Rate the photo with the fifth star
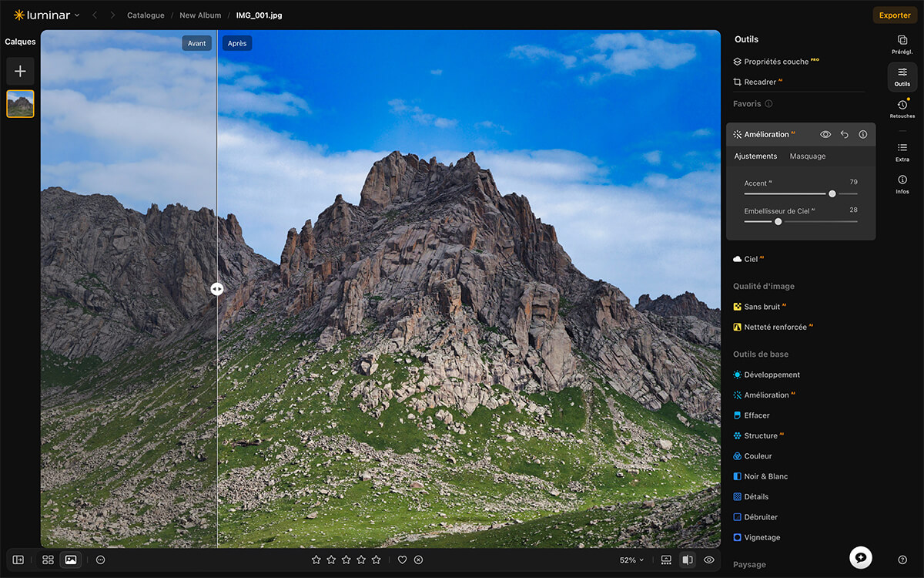 [x=376, y=560]
